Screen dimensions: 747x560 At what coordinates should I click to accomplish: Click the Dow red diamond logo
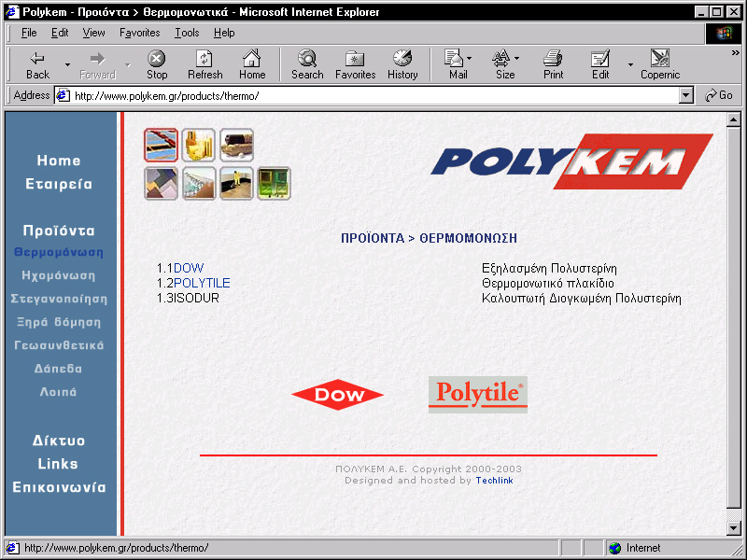click(338, 394)
